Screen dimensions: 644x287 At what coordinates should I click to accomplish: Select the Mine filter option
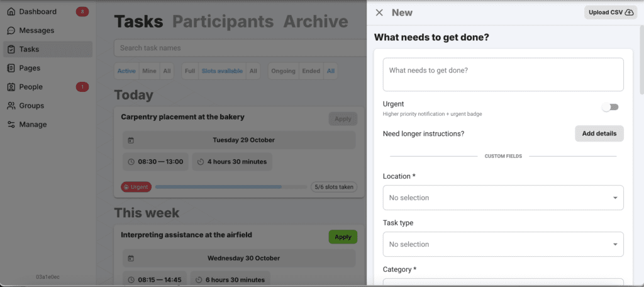pos(149,71)
